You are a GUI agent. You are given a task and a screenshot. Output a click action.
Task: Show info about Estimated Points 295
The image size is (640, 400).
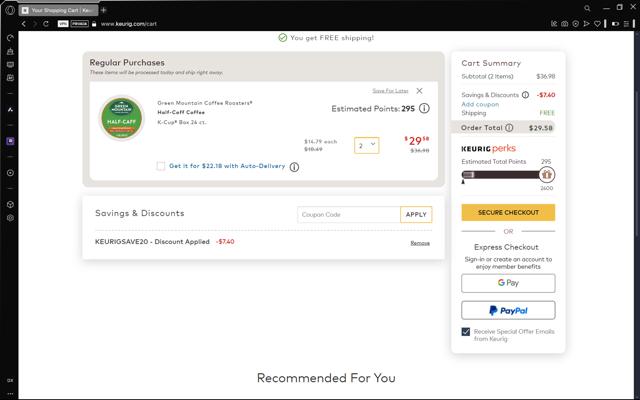[x=424, y=109]
